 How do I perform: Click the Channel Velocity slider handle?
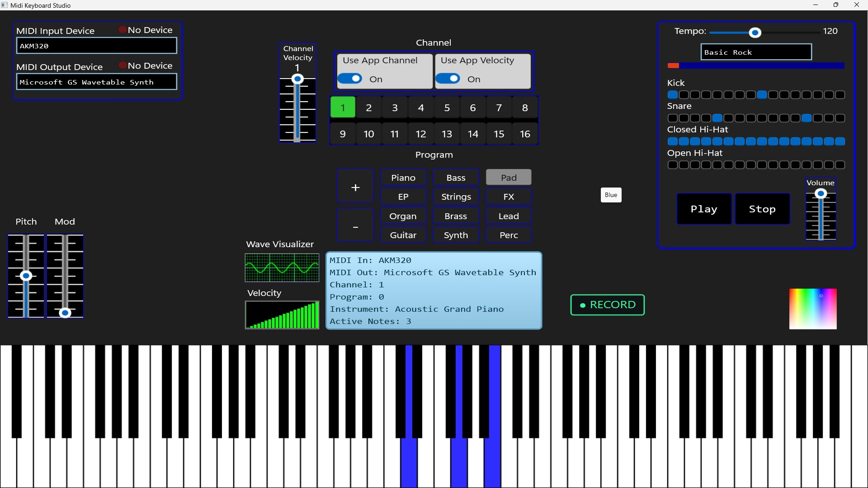pos(297,79)
